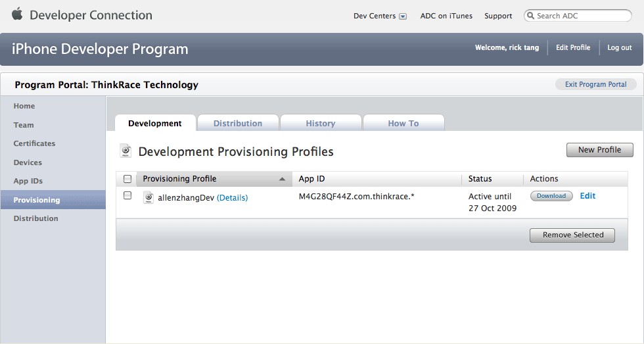
Task: Open Team in sidebar
Action: point(24,125)
